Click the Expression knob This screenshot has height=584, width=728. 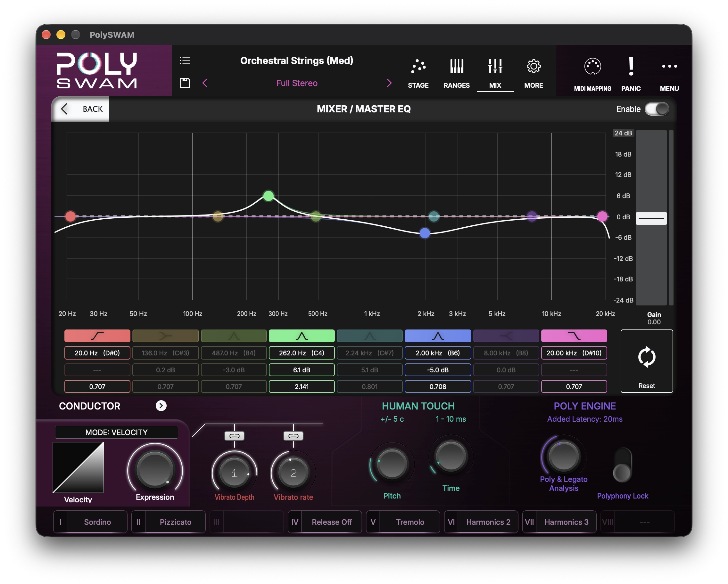coord(155,470)
